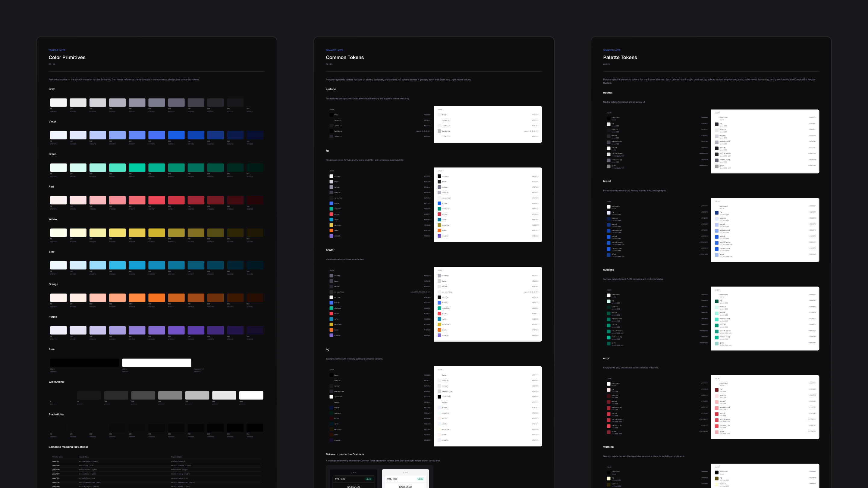Screen dimensions: 868x488
Task: Select bg inverted swatch in Light panel
Action: click(x=439, y=397)
